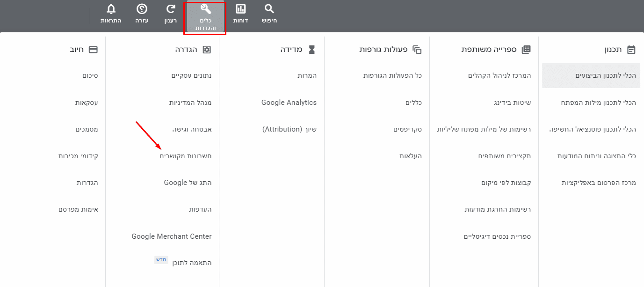Screen dimensions: 644x287
Task: Click חשבונות מקושרים
Action: click(x=186, y=156)
